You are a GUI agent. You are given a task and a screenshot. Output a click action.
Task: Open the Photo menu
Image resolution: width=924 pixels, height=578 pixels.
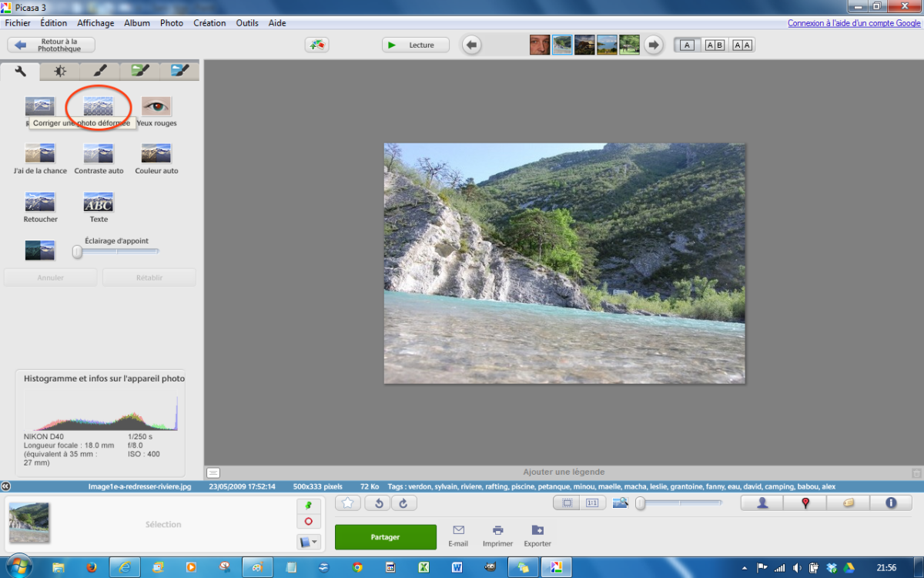pos(172,23)
